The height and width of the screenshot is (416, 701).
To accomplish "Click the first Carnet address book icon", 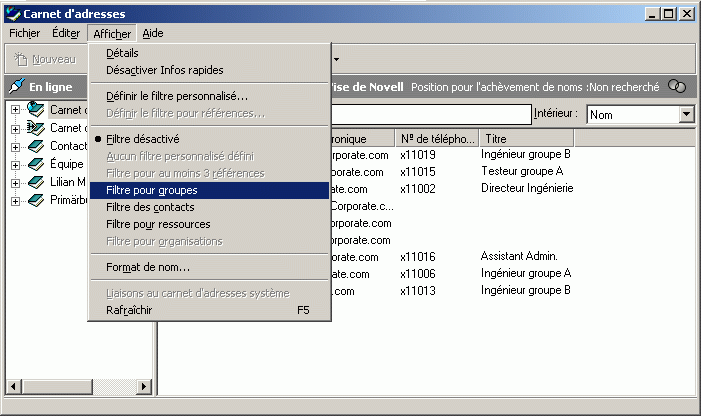I will pyautogui.click(x=36, y=109).
